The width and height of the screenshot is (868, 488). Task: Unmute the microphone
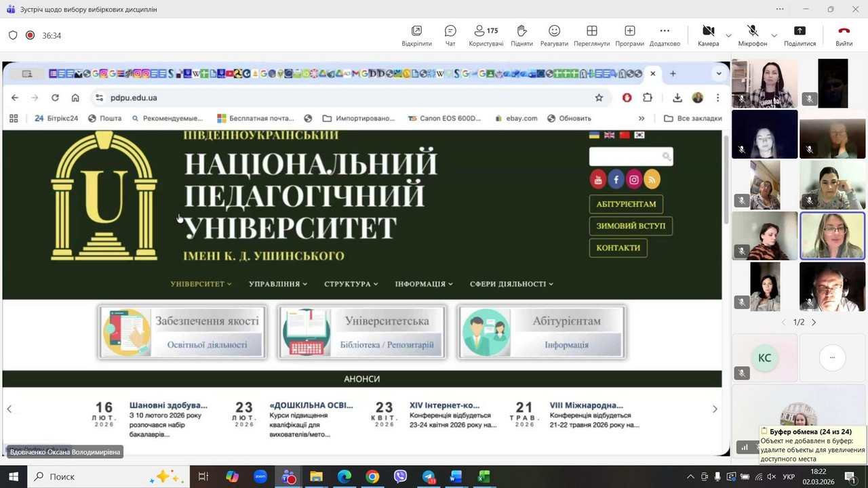tap(753, 35)
